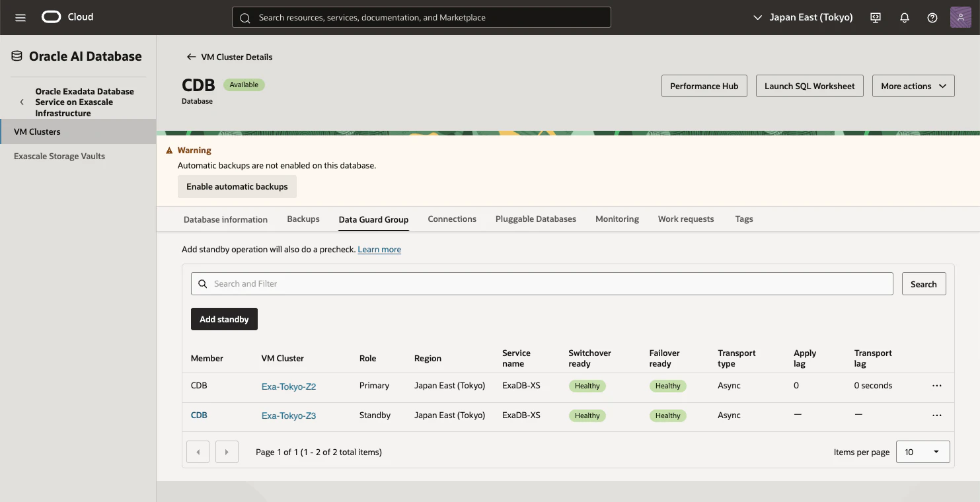This screenshot has height=502, width=980.
Task: Open actions menu for Standby CDB row
Action: tap(936, 415)
